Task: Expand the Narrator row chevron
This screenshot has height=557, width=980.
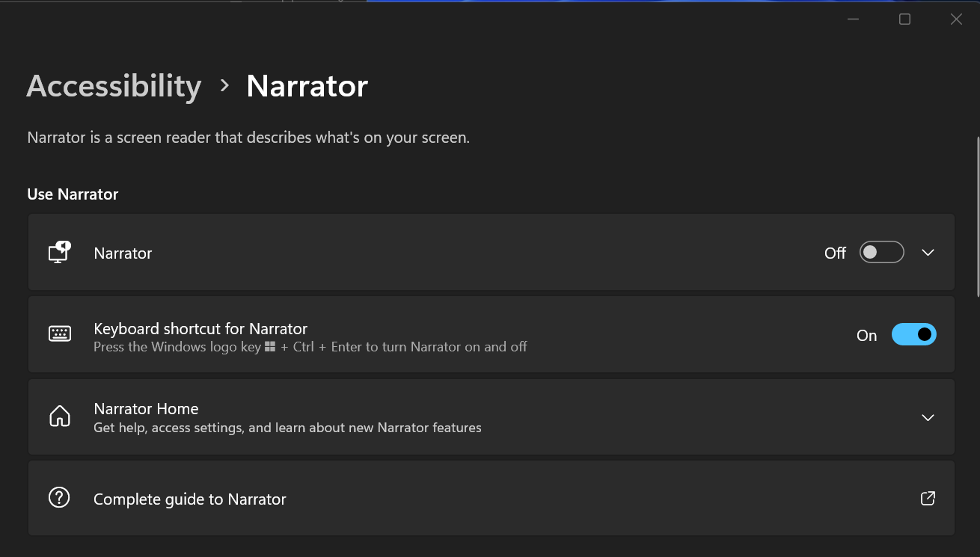Action: [928, 253]
